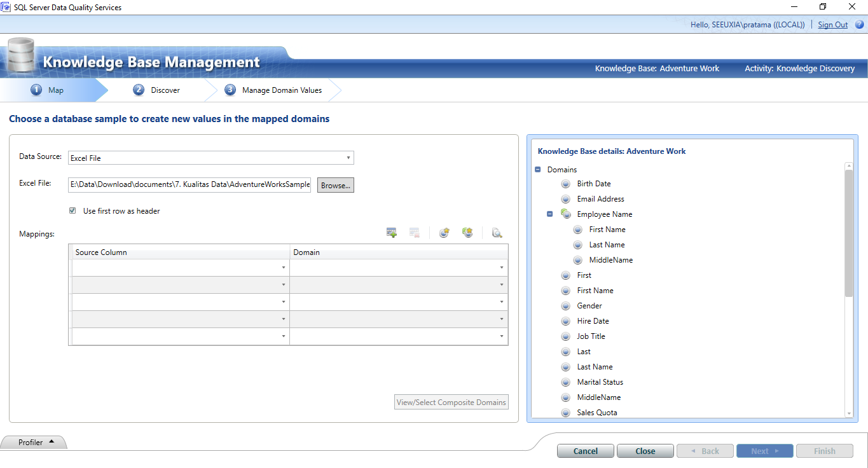
Task: Open Domain dropdown in fourth mapping row
Action: [x=502, y=319]
